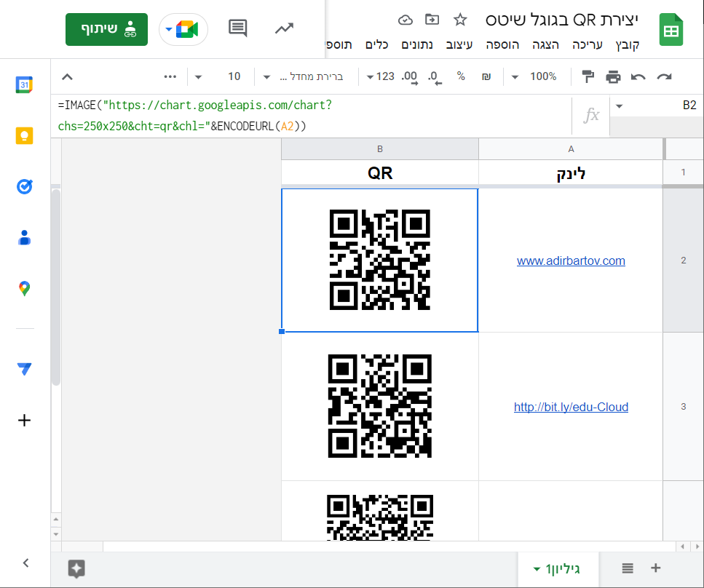Open the View (הצגה) menu
The width and height of the screenshot is (704, 588).
coord(545,44)
